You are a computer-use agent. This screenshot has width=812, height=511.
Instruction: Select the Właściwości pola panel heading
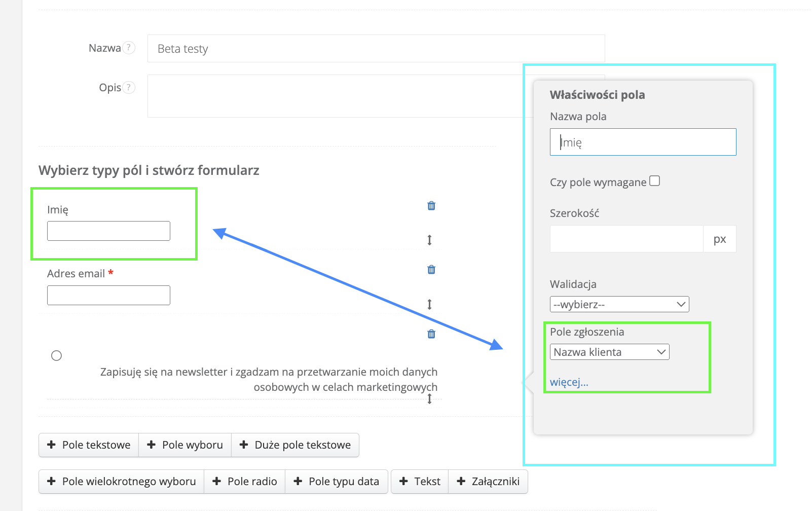pos(597,95)
